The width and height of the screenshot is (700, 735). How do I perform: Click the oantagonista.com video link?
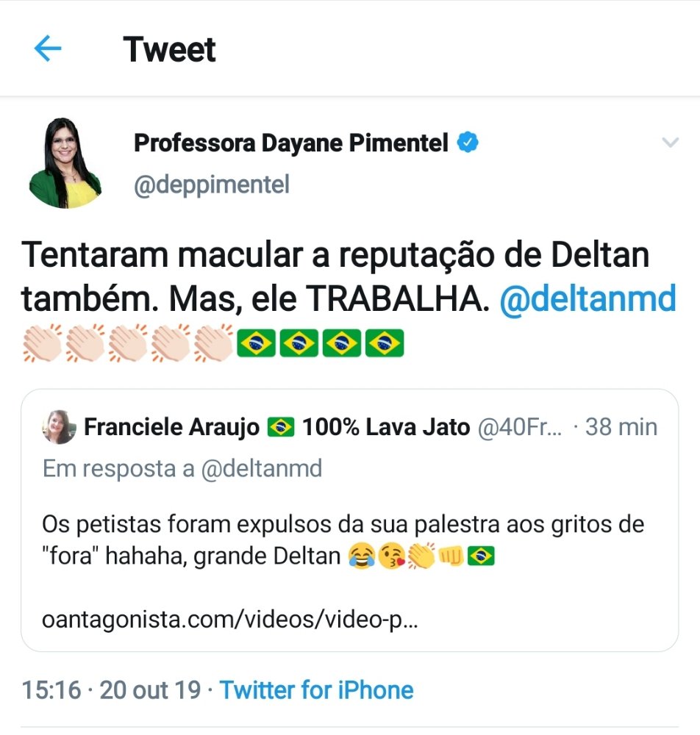[x=230, y=621]
